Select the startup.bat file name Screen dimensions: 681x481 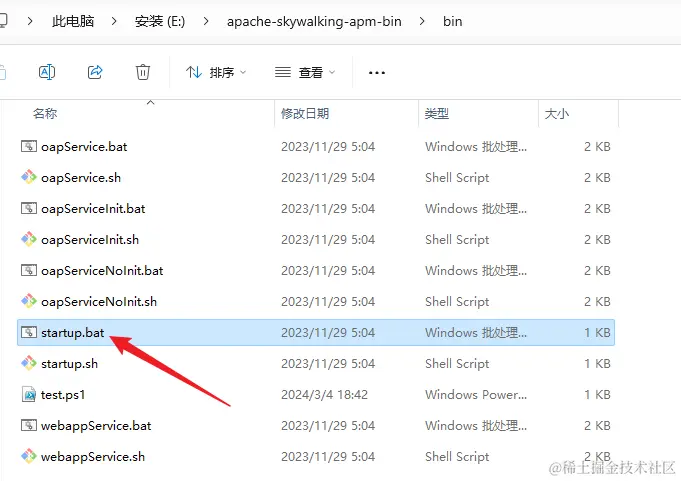pos(73,333)
